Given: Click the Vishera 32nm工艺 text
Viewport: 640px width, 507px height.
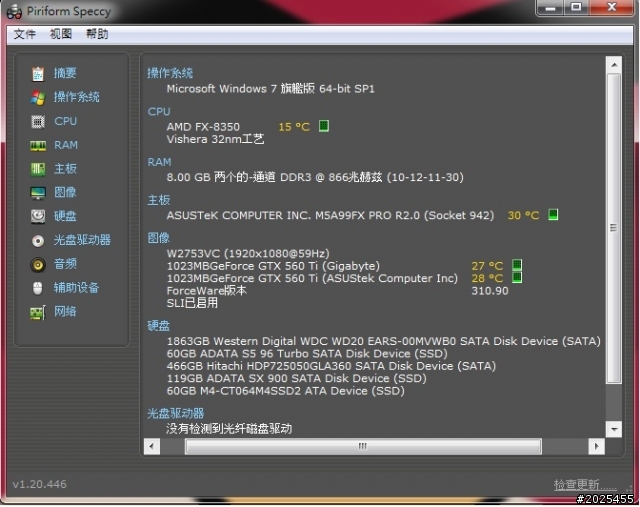Looking at the screenshot, I should [215, 139].
